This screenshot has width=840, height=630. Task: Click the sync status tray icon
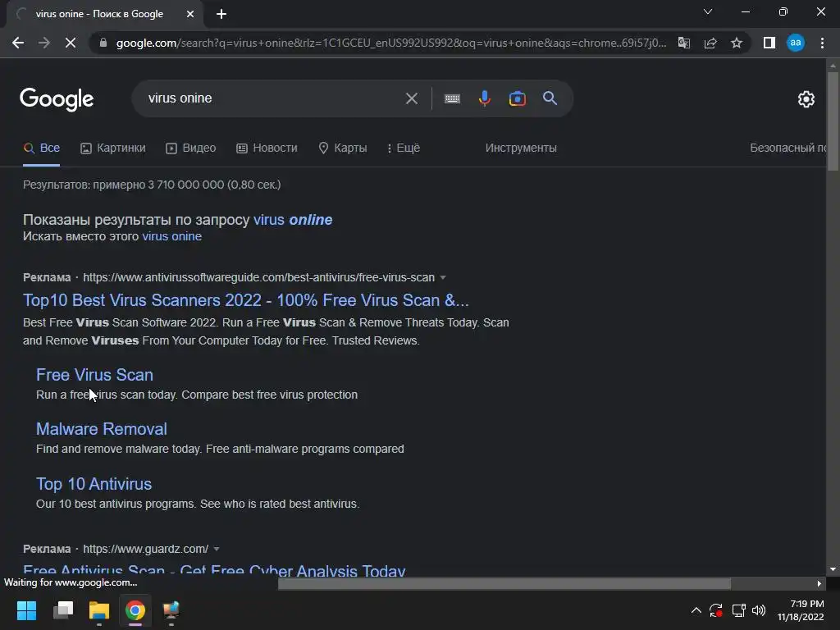point(716,610)
